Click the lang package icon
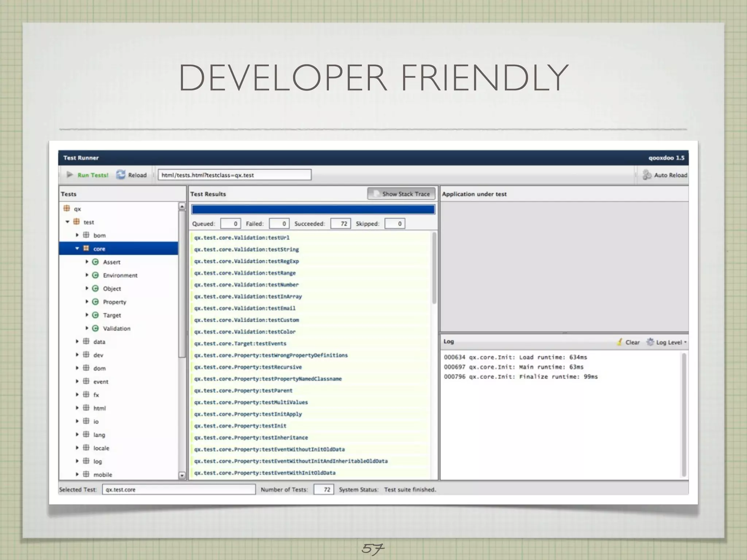Image resolution: width=747 pixels, height=560 pixels. pos(86,434)
